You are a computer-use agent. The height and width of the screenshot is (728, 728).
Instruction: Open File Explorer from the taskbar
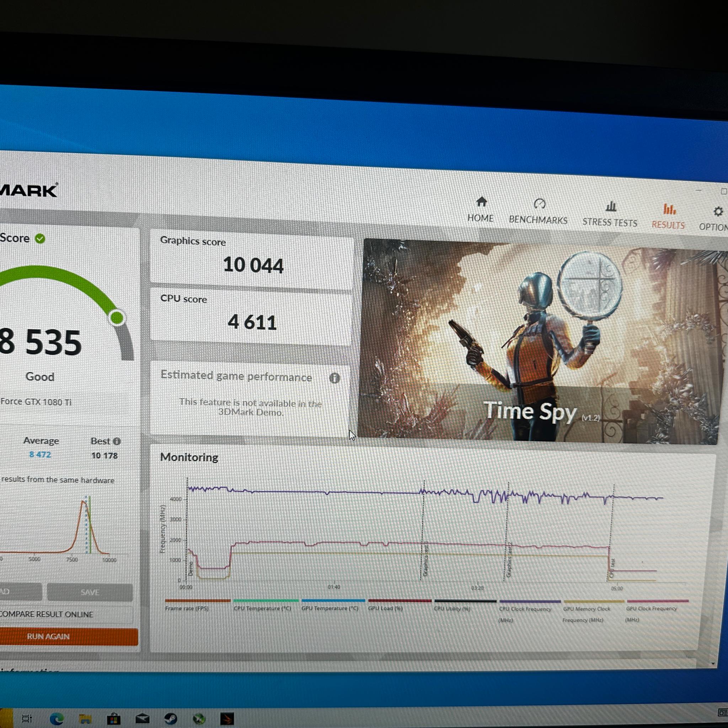point(85,718)
